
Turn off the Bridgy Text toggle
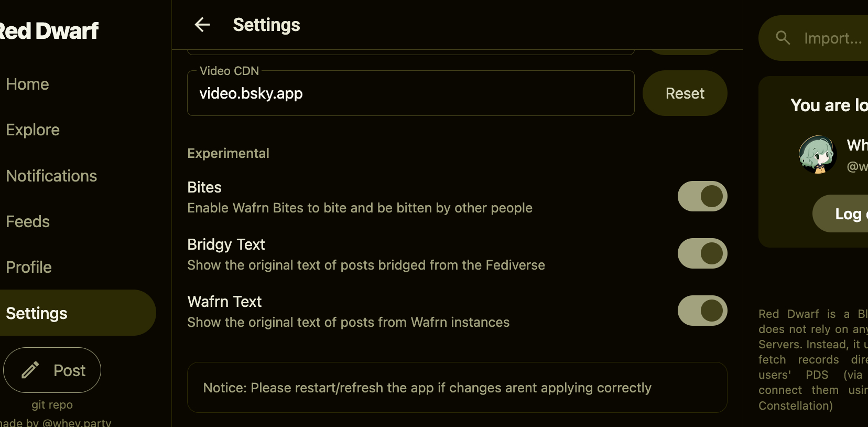pos(702,253)
